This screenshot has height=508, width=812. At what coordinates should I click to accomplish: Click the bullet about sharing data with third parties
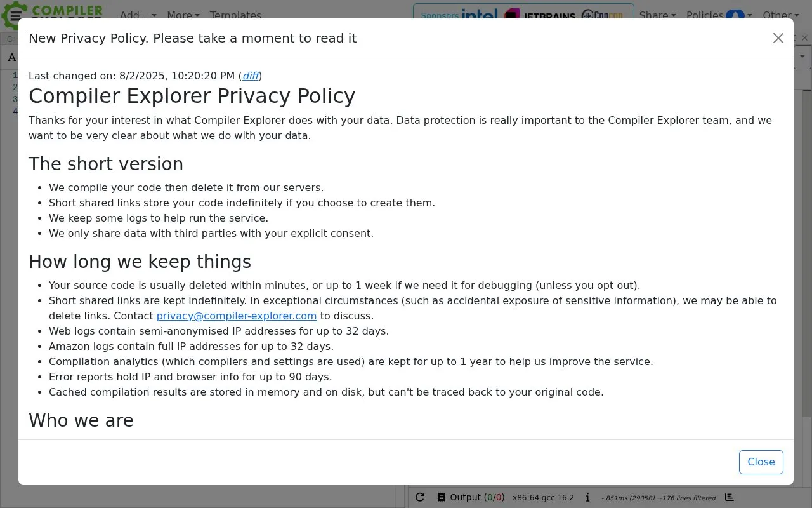211,234
